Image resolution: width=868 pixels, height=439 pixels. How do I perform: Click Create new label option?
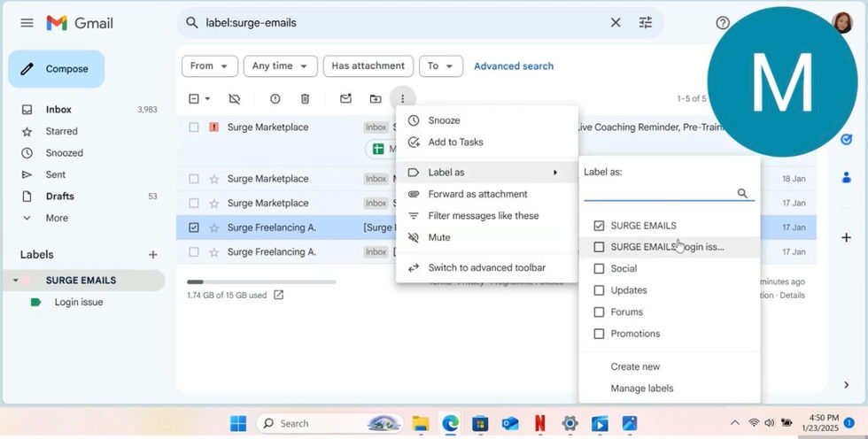point(635,366)
